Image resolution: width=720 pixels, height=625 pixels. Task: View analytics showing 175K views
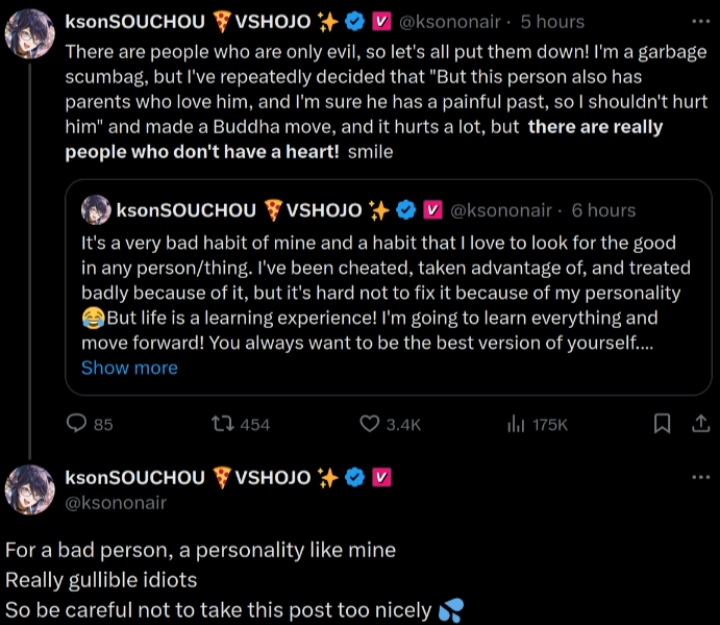517,424
